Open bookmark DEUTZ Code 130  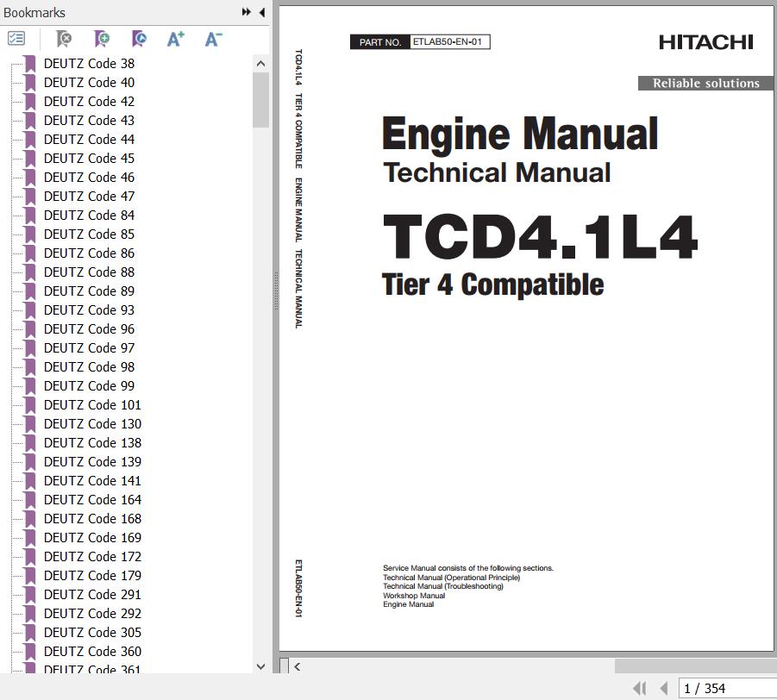click(92, 423)
